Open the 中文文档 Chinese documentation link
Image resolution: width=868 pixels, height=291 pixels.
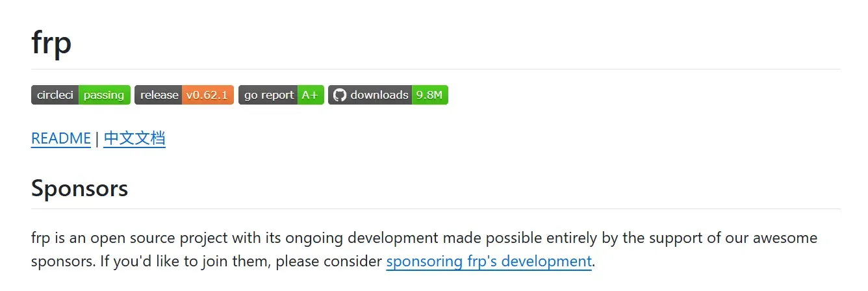point(134,138)
